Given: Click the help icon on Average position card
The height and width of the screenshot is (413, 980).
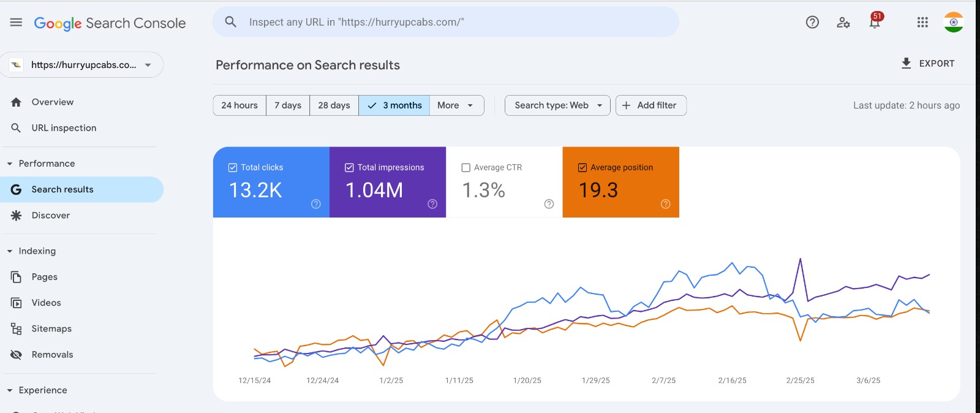Looking at the screenshot, I should pyautogui.click(x=666, y=204).
